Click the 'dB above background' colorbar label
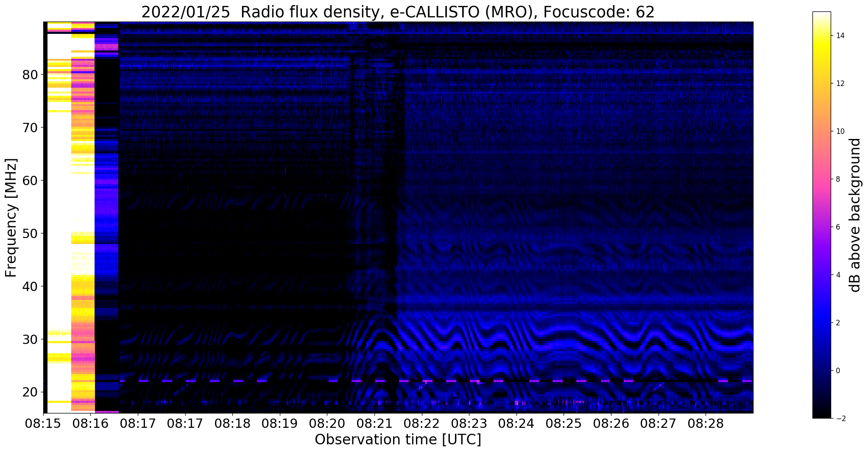868x452 pixels. 855,215
